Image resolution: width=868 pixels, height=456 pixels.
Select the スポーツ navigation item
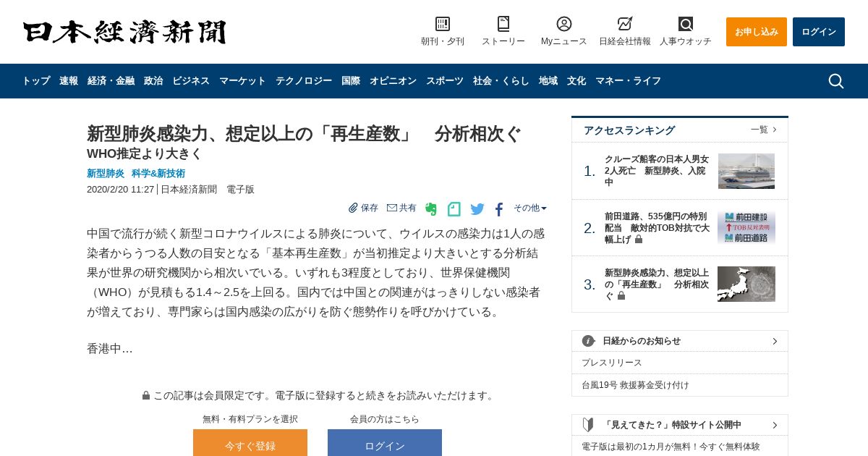click(445, 81)
